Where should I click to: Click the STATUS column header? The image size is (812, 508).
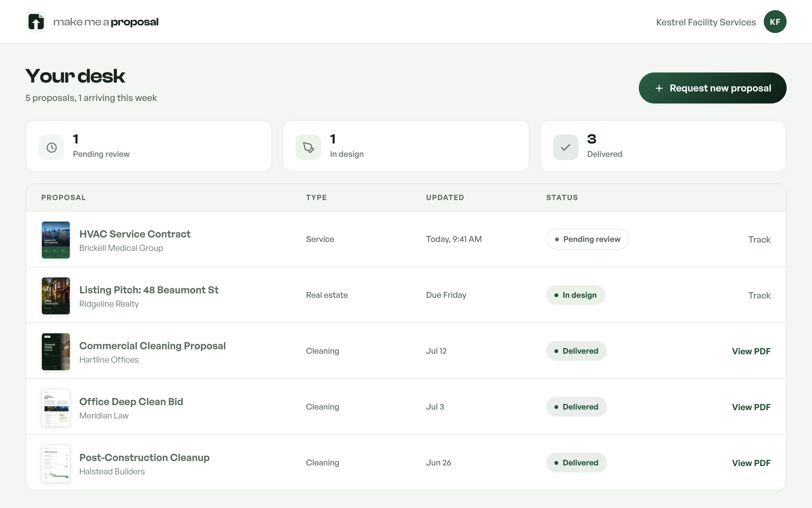click(x=562, y=197)
